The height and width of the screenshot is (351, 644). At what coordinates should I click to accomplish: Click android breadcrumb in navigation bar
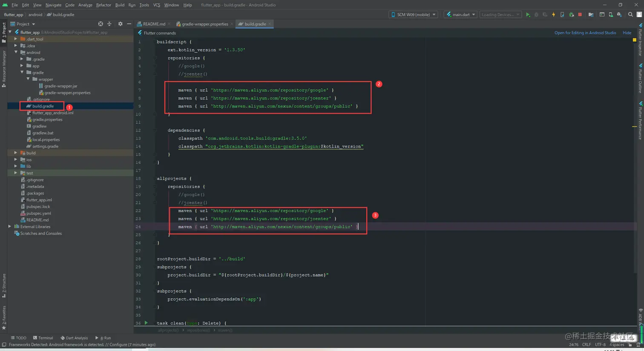[x=35, y=14]
